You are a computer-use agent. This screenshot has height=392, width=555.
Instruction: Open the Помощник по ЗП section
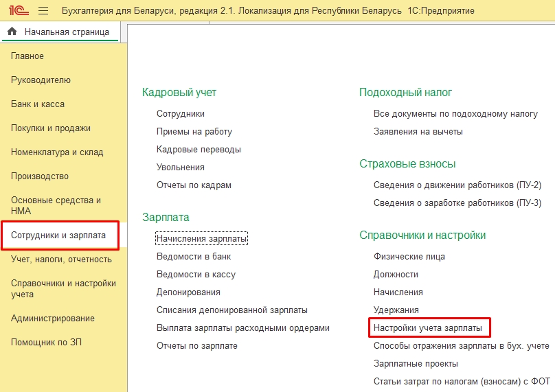[x=47, y=343]
